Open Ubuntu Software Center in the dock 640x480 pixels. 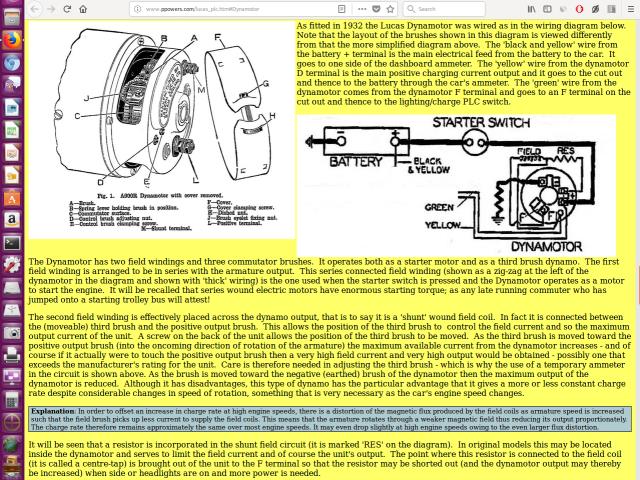(11, 197)
